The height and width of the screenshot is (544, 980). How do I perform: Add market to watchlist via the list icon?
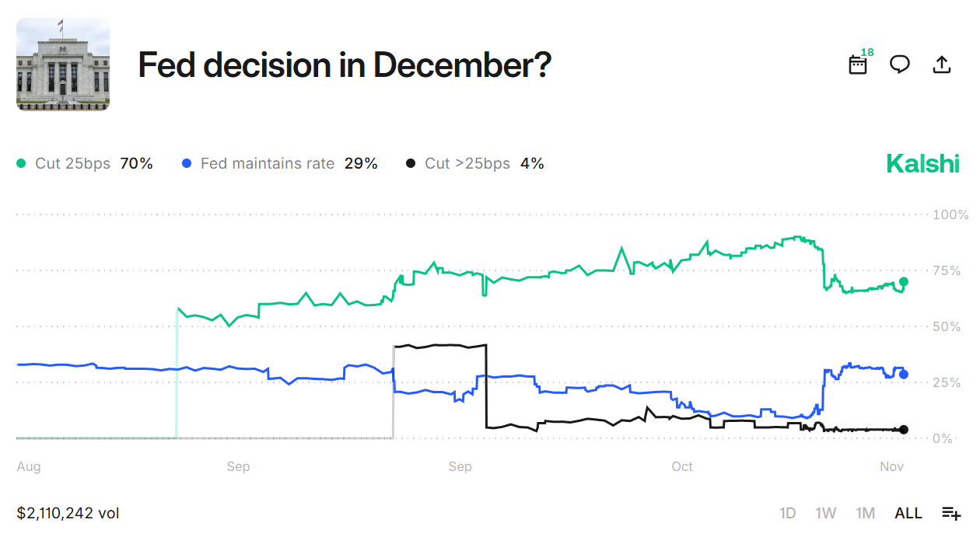tap(950, 513)
